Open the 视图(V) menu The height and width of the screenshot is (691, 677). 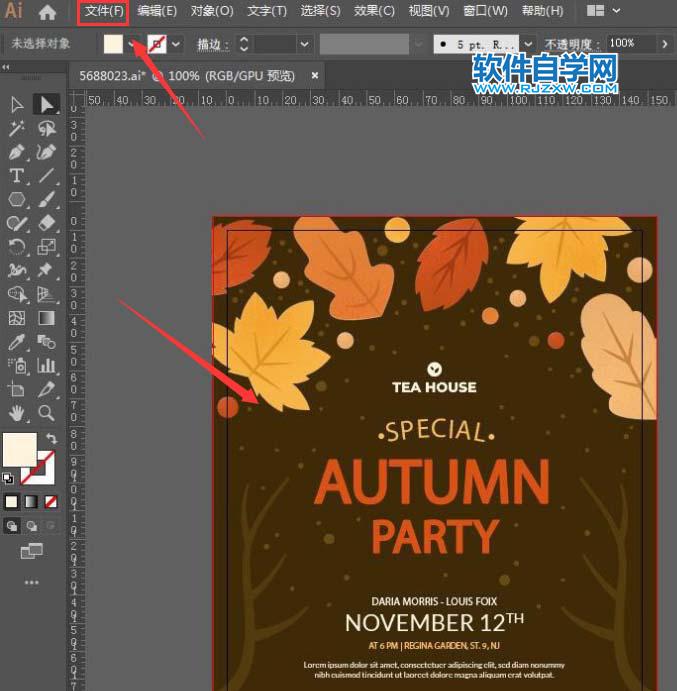(x=429, y=11)
